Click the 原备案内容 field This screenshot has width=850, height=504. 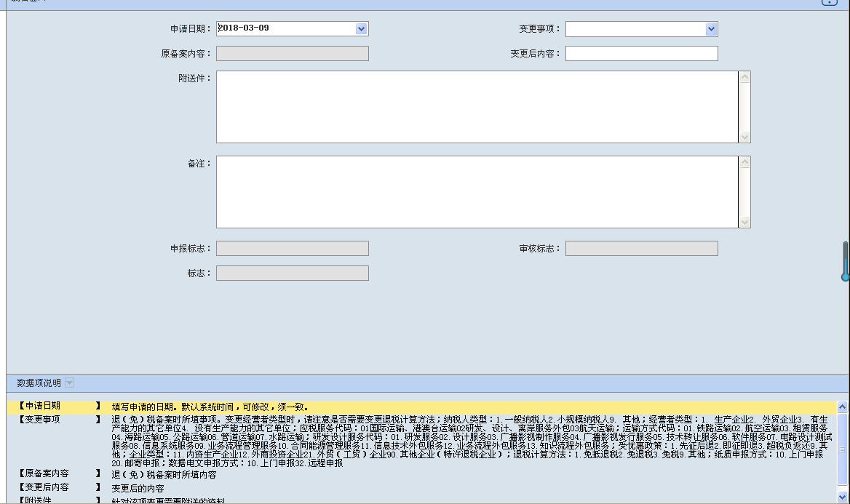point(292,54)
